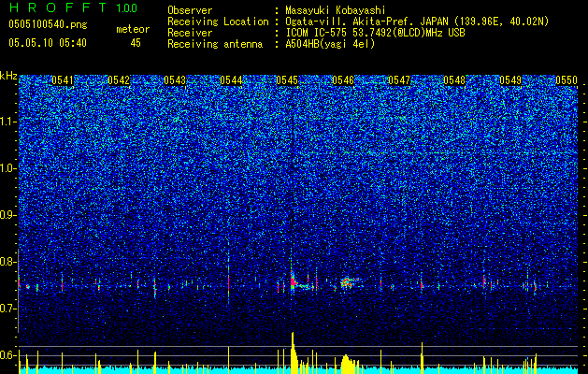Click the 0541 time marker
588x374 pixels.
tap(63, 80)
